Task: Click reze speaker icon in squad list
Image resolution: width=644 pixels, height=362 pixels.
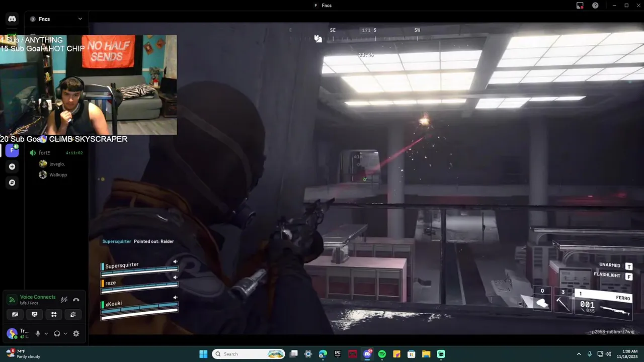Action: (175, 277)
